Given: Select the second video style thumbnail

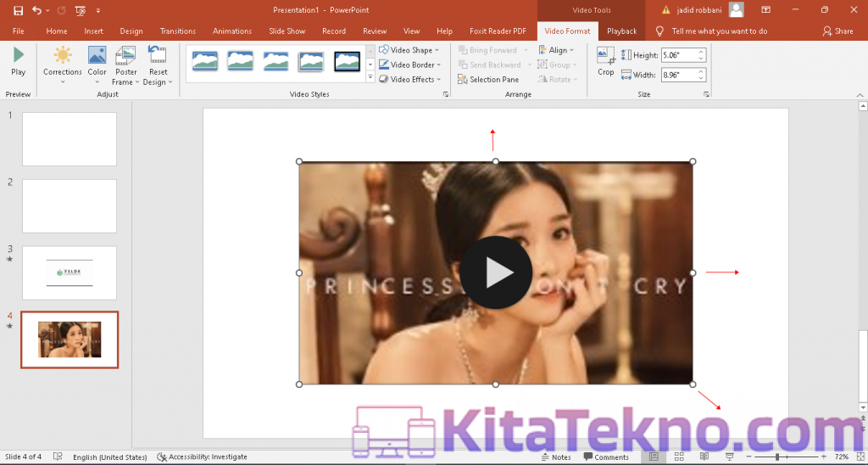Looking at the screenshot, I should coord(240,61).
